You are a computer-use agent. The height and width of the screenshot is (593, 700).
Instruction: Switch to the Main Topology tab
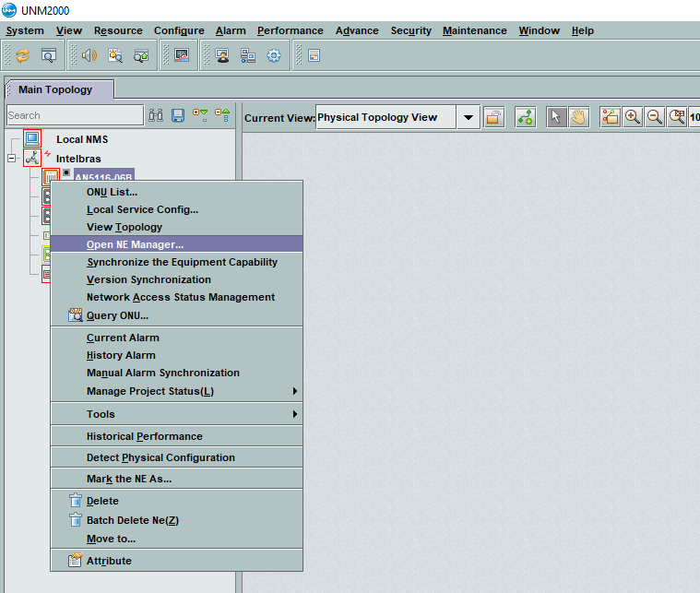coord(60,89)
